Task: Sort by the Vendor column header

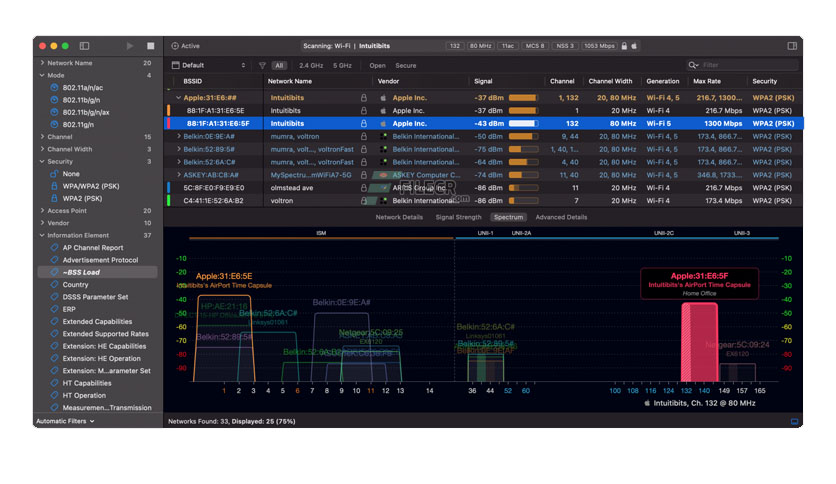Action: tap(388, 81)
